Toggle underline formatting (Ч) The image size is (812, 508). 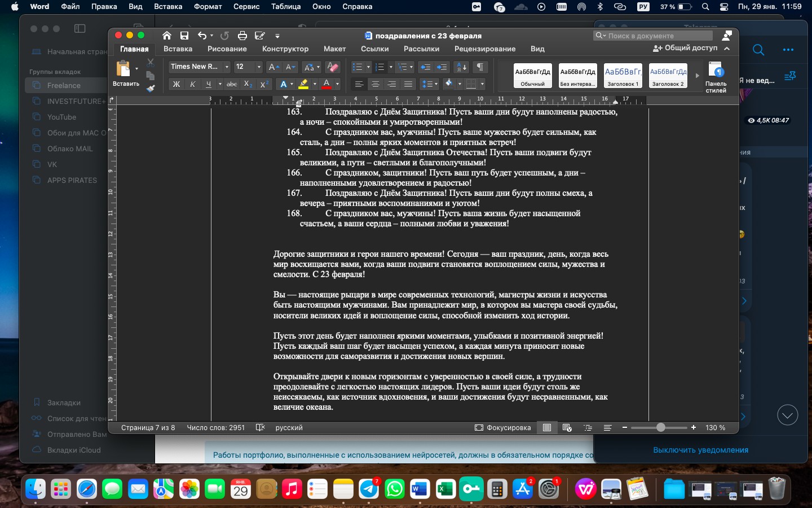[209, 84]
